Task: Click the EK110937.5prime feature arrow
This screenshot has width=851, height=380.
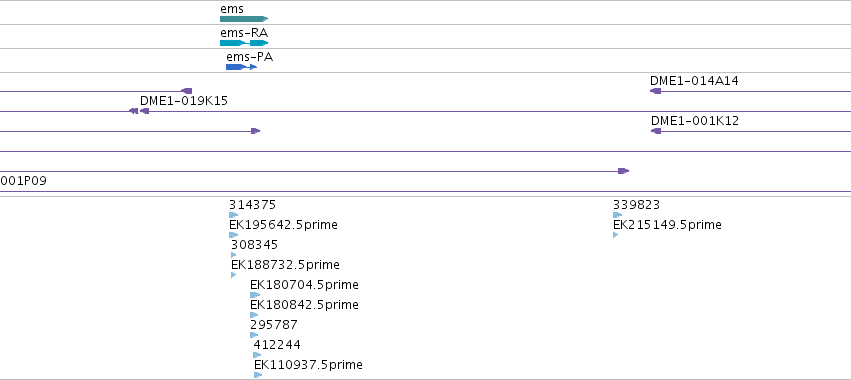Action: click(x=258, y=375)
